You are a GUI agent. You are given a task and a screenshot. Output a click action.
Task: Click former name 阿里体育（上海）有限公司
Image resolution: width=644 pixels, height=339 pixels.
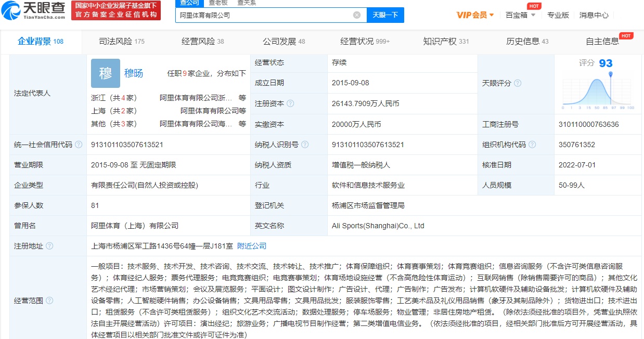coord(135,226)
